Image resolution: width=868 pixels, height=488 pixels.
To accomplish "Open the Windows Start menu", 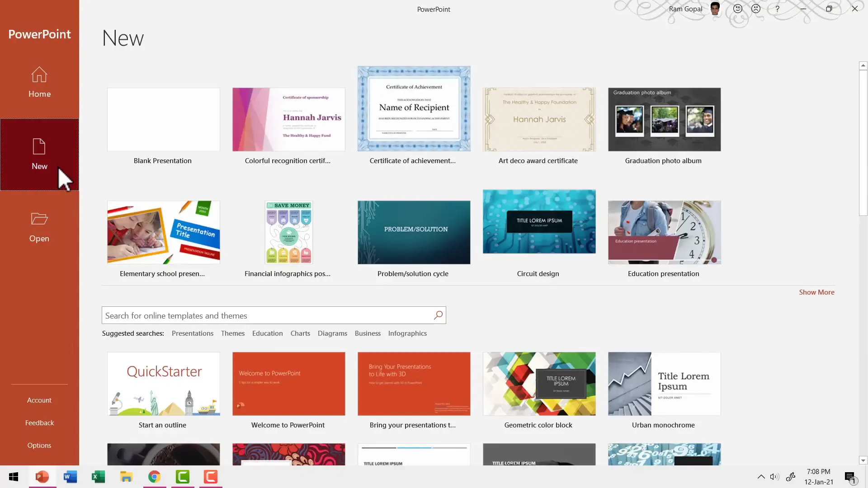I will pyautogui.click(x=14, y=477).
